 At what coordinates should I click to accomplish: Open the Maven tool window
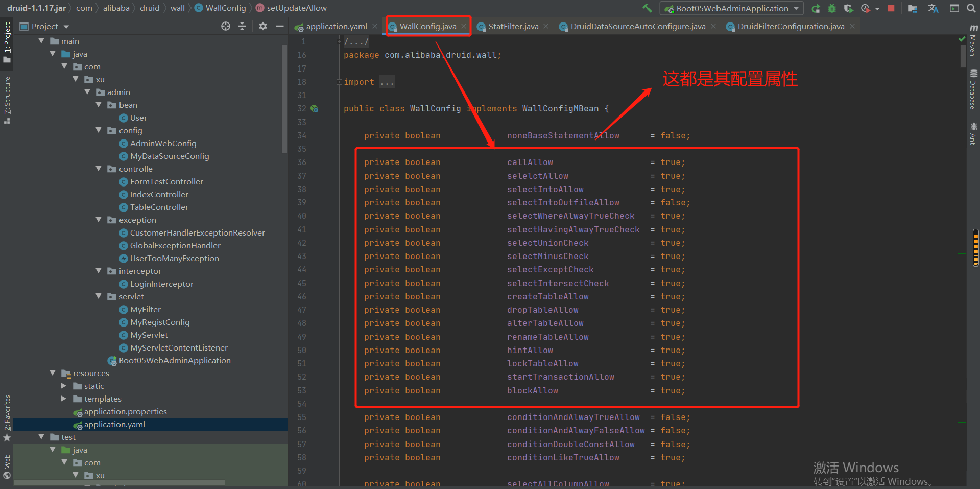pyautogui.click(x=973, y=40)
